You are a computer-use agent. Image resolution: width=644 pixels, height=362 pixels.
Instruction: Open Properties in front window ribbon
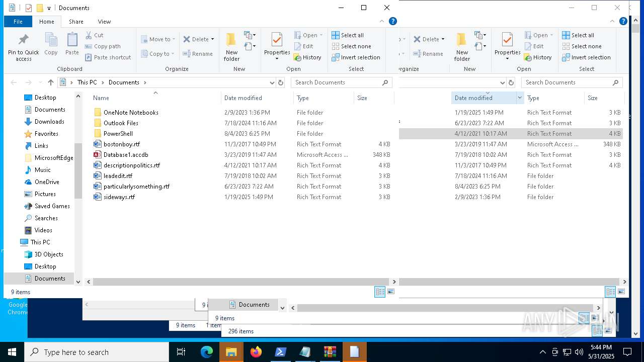pos(277,47)
